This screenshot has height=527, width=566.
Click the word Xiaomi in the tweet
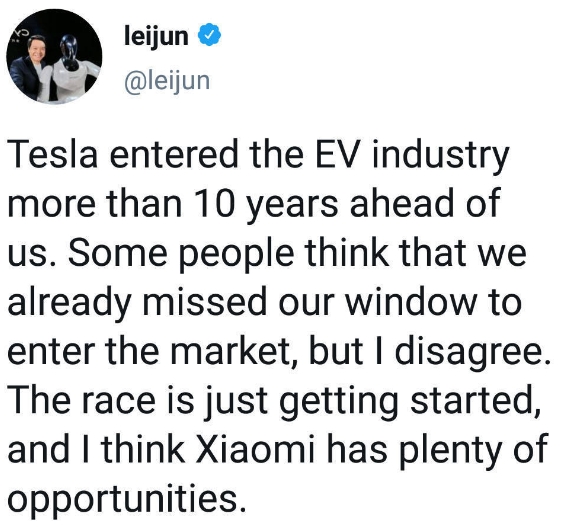[255, 449]
